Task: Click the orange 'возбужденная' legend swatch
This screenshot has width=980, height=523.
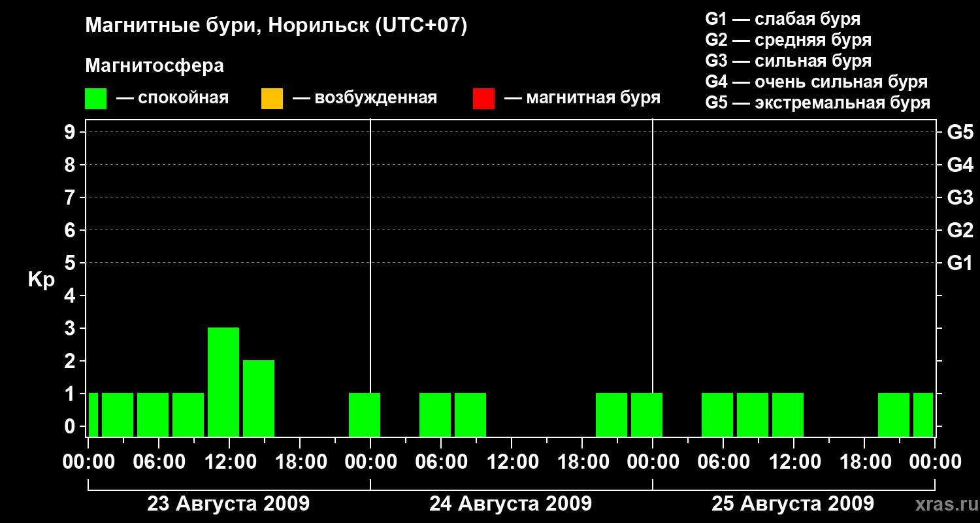Action: 272,99
